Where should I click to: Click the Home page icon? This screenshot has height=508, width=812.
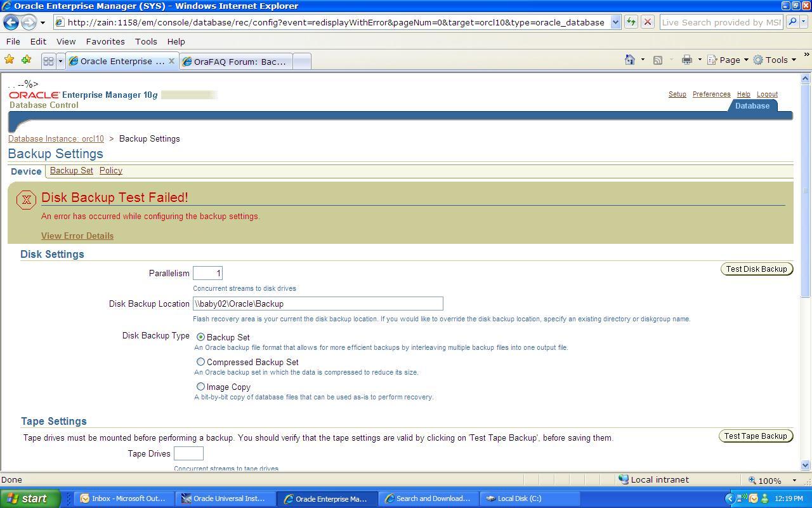pyautogui.click(x=630, y=60)
